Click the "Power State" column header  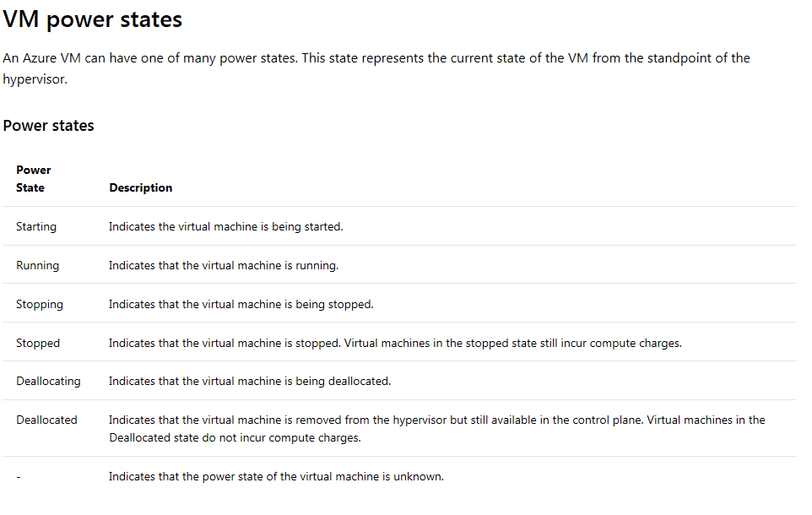33,179
